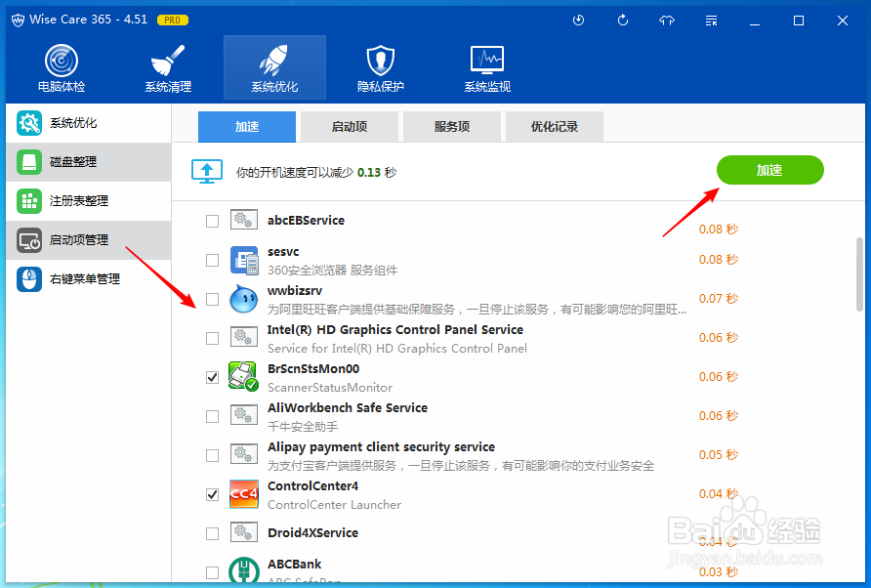Switch to the 加速 tab
The image size is (871, 588).
tap(247, 127)
